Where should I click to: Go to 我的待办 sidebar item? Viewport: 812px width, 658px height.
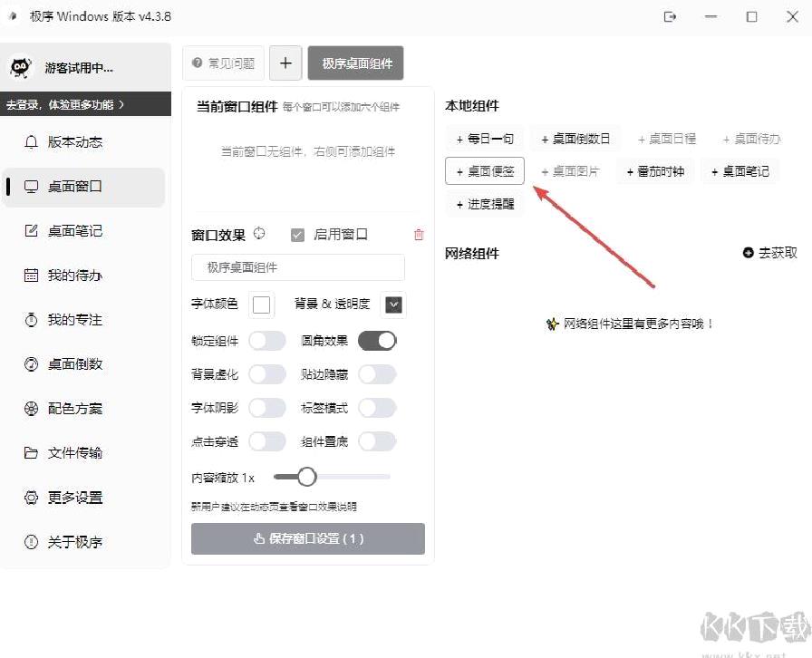coord(82,276)
